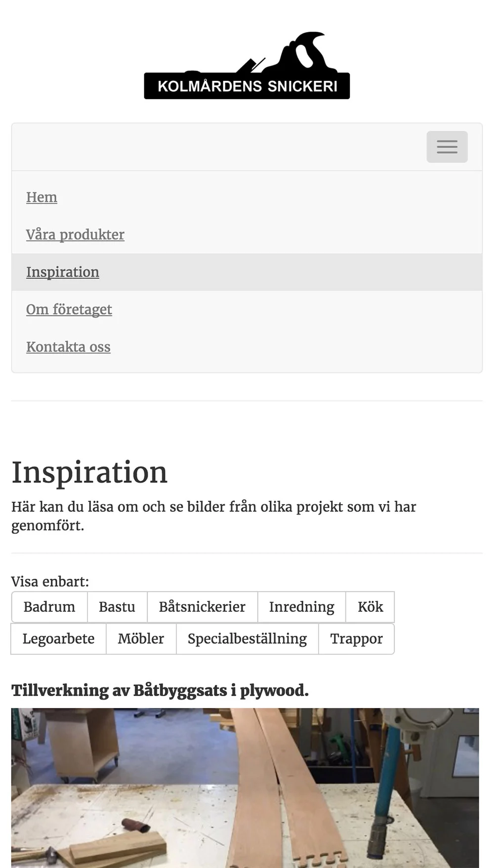Toggle the hamburger navigation menu
Screen dimensions: 494x868
[x=447, y=147]
